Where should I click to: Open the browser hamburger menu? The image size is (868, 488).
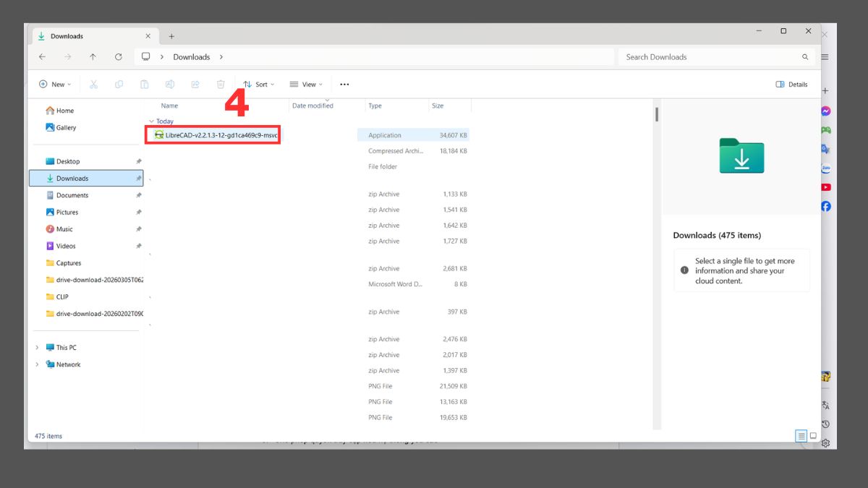(825, 56)
